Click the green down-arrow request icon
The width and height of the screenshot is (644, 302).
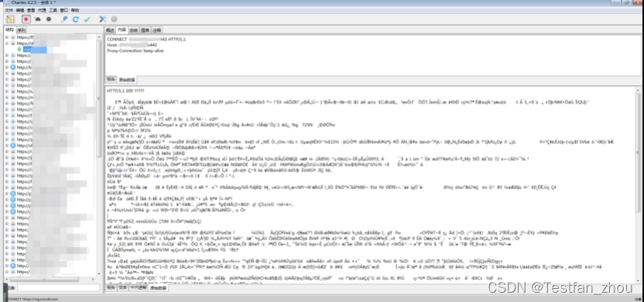point(19,50)
